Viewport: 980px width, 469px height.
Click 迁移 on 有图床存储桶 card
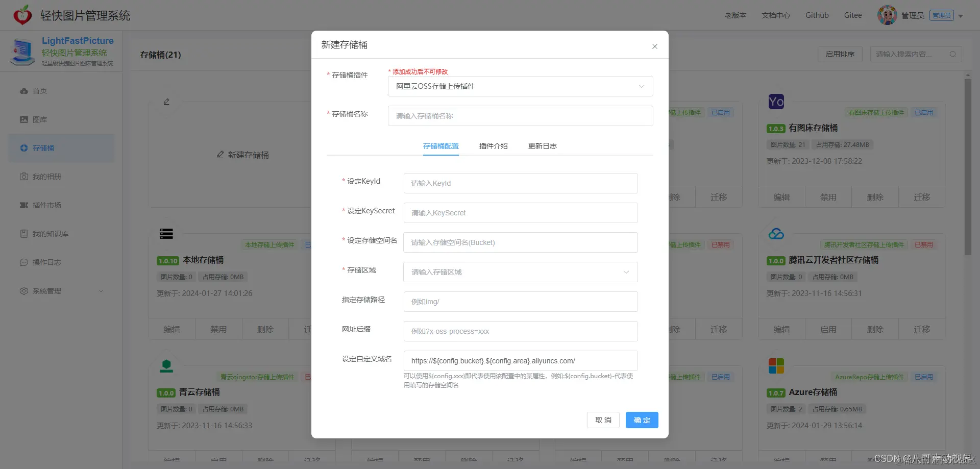click(x=922, y=197)
